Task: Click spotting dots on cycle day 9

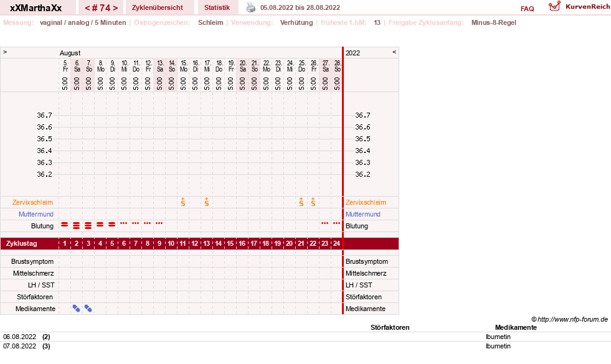Action: [x=159, y=223]
